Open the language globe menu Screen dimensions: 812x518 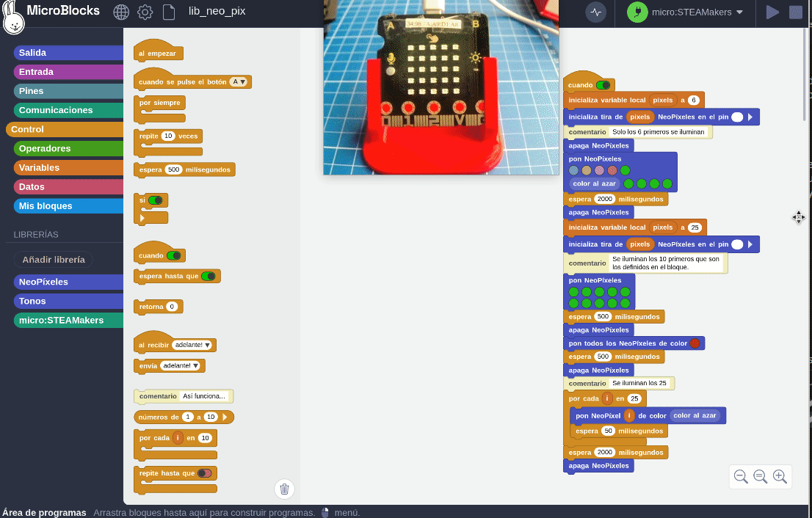121,12
